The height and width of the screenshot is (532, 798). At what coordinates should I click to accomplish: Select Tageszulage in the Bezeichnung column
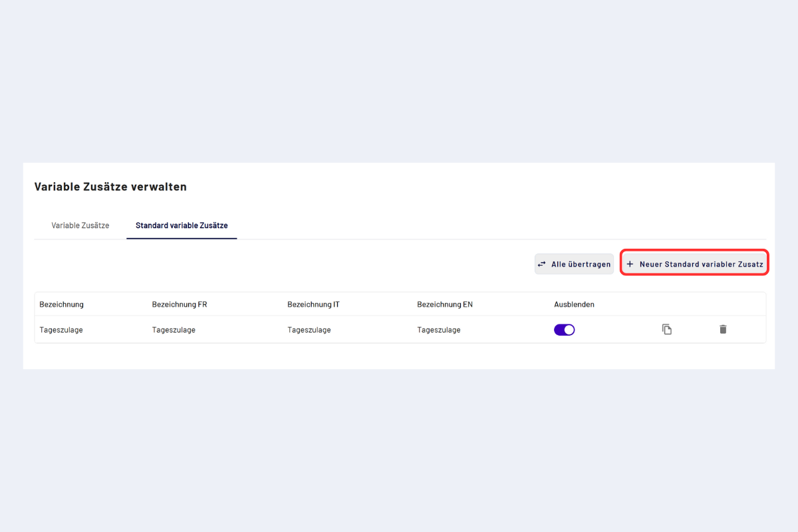61,330
